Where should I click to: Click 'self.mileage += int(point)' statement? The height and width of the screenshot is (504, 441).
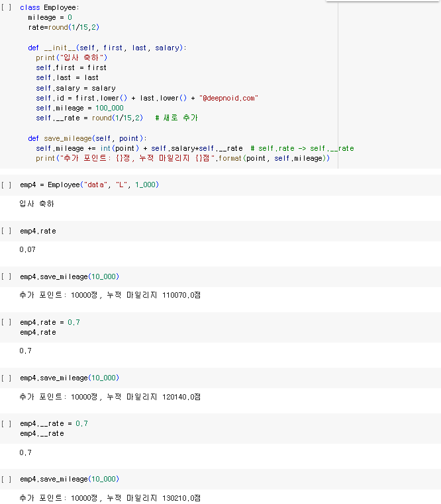pos(87,148)
